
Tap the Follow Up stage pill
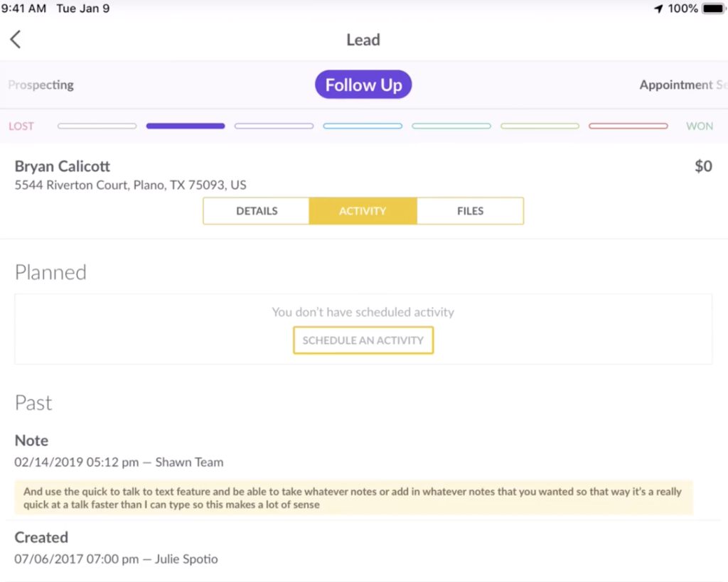(363, 85)
